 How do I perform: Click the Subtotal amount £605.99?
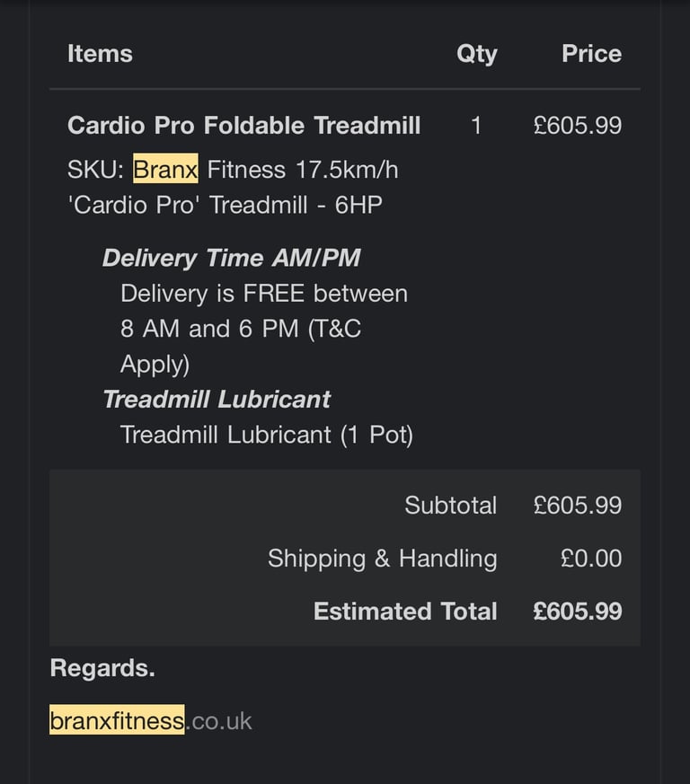tap(578, 505)
